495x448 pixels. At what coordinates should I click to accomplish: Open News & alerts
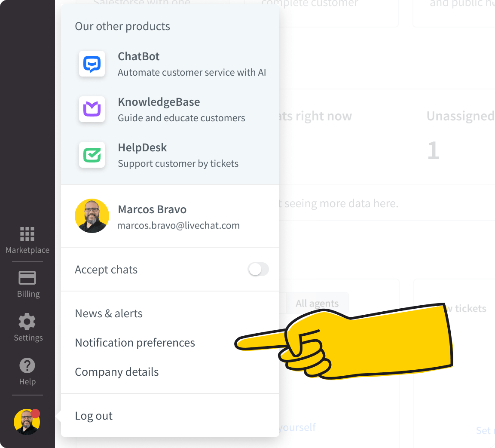click(109, 313)
